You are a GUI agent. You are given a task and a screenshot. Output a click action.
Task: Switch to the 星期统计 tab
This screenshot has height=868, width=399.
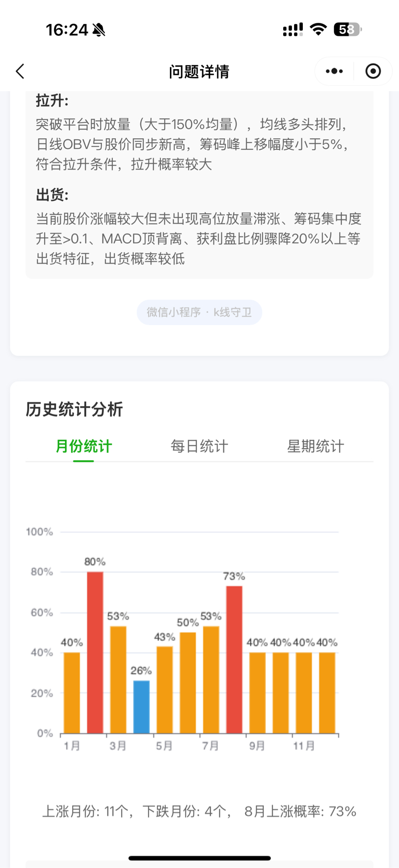click(315, 446)
